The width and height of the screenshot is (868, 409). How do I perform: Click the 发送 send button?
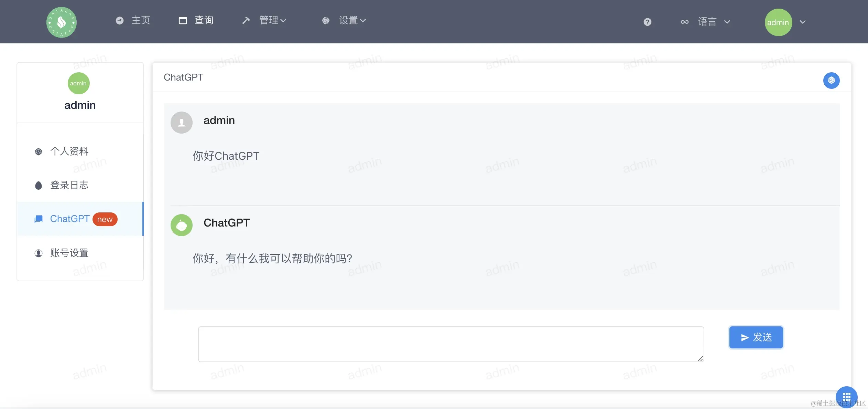coord(756,337)
